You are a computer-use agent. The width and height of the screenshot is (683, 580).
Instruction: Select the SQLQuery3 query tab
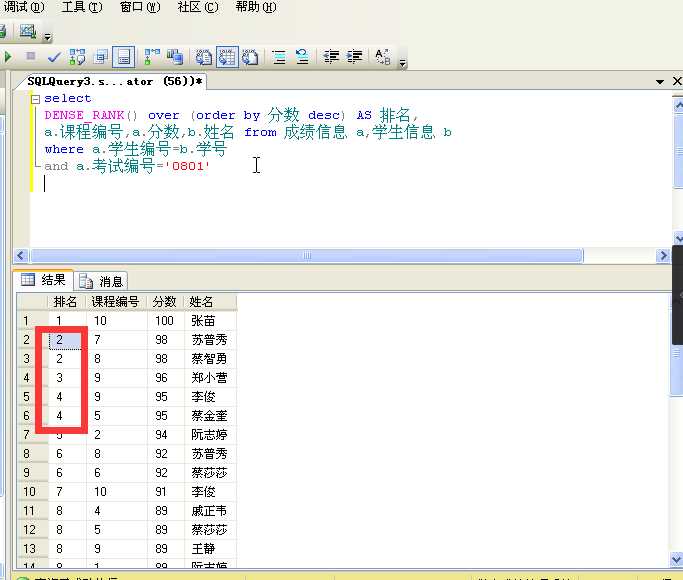click(x=114, y=81)
